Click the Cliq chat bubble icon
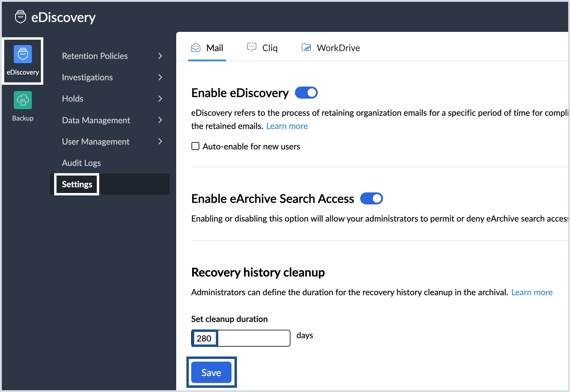This screenshot has width=570, height=392. coord(252,47)
